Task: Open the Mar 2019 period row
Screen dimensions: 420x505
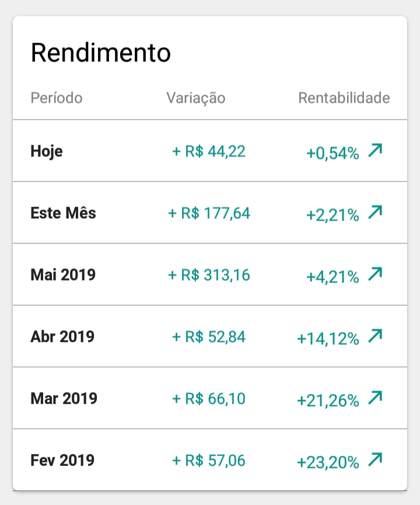Action: click(64, 399)
